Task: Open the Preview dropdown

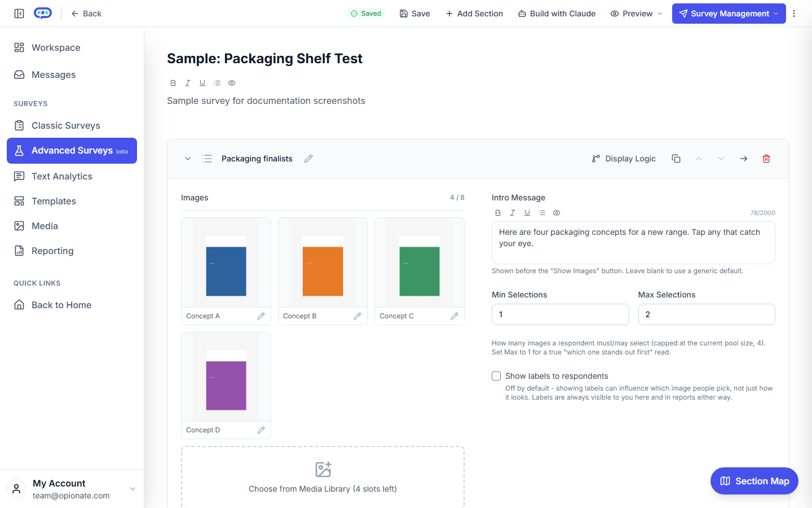Action: [x=636, y=14]
